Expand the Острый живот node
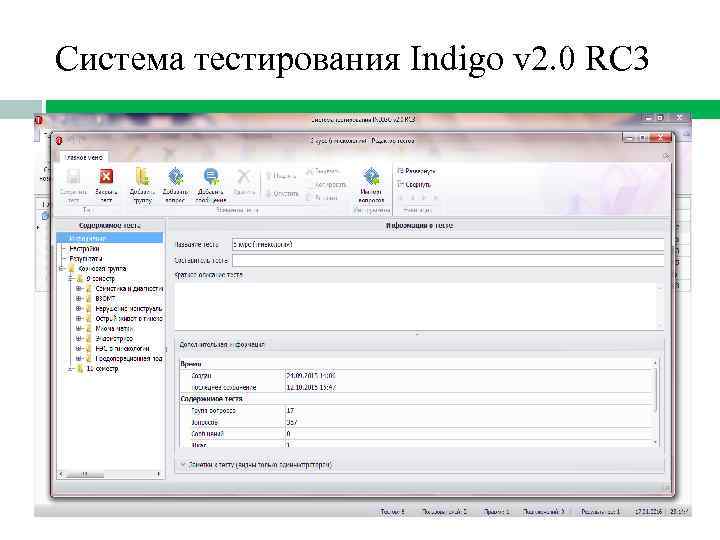 tap(79, 318)
